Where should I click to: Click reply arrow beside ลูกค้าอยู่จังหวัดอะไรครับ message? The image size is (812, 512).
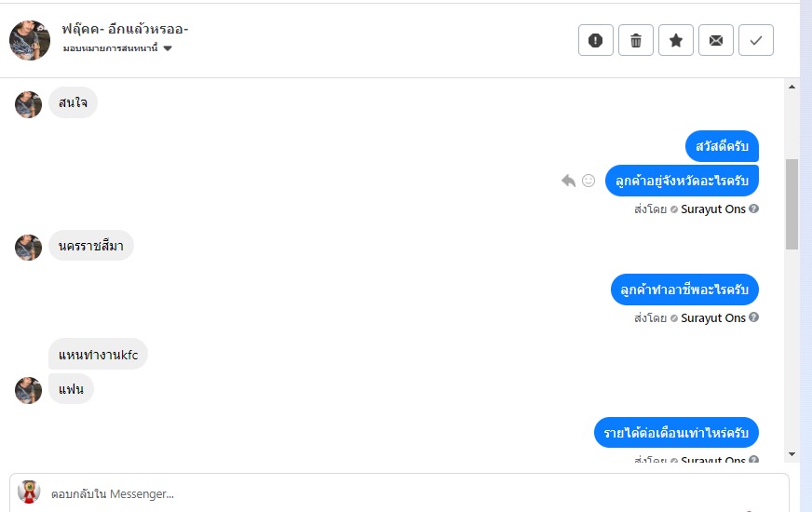click(569, 181)
